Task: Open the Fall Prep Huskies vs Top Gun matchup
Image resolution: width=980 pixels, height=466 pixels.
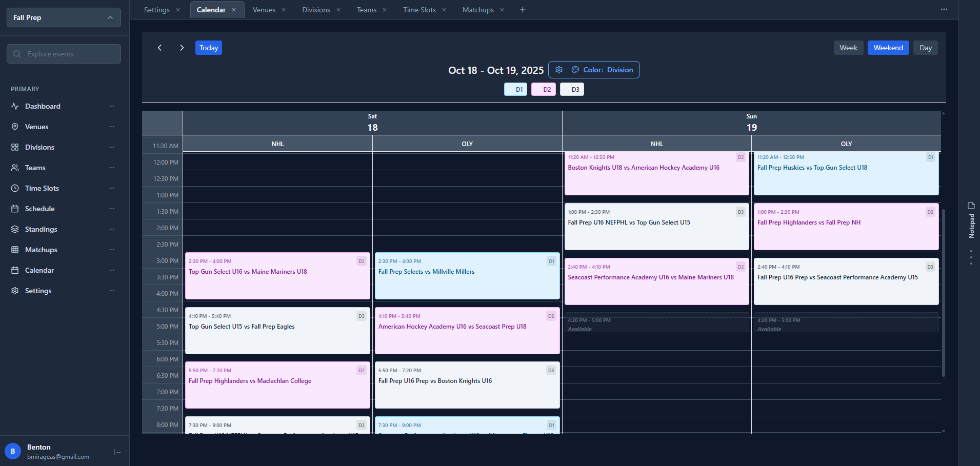Action: pyautogui.click(x=845, y=173)
